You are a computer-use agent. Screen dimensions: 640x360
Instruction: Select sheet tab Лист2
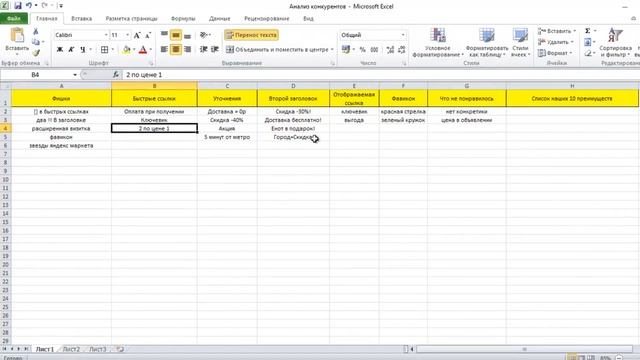[x=71, y=349]
